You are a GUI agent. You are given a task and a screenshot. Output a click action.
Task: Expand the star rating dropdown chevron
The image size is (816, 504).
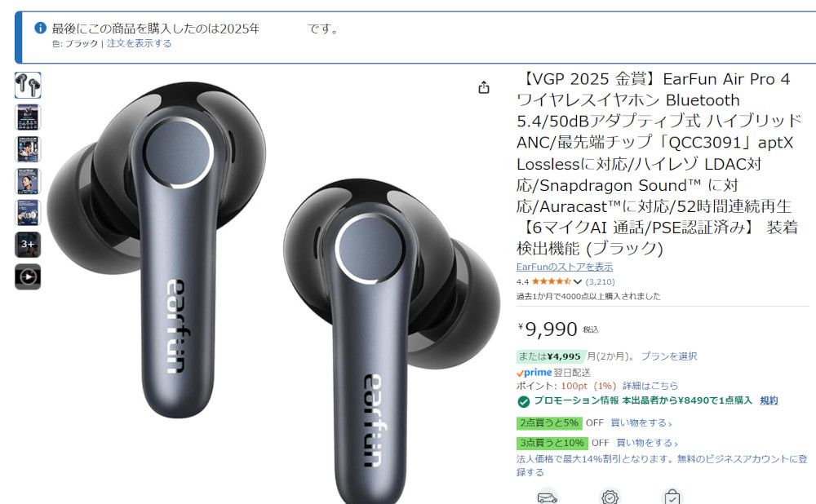(577, 282)
